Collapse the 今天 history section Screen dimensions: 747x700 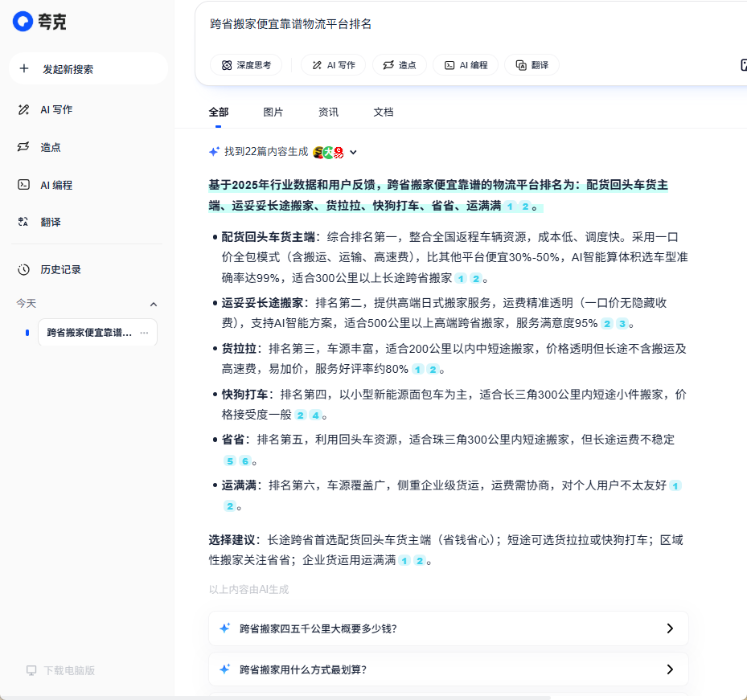pos(154,304)
